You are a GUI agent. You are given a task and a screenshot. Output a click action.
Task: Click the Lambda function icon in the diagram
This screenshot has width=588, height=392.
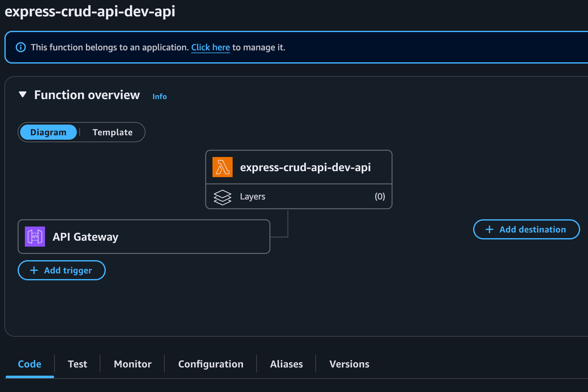click(x=222, y=167)
